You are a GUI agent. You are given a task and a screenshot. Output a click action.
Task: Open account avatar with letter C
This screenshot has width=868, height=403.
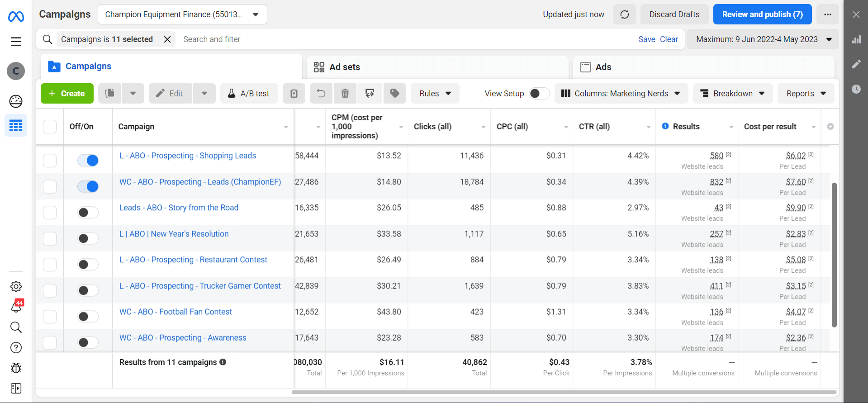pos(16,71)
